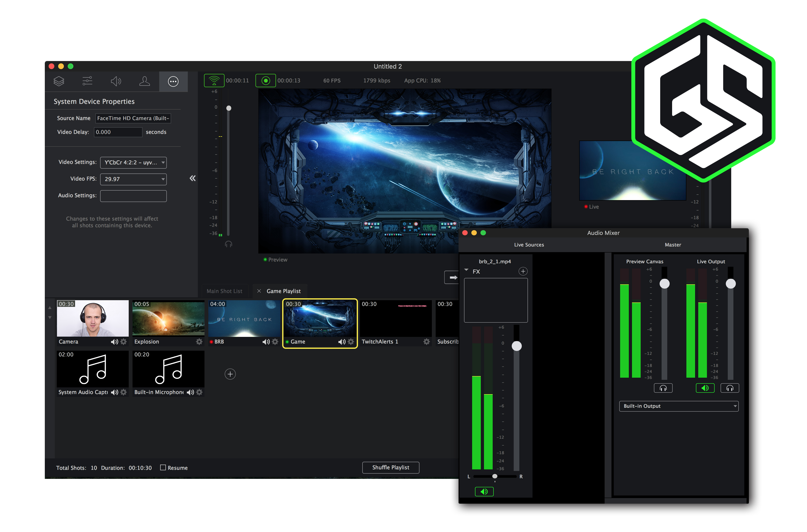Screen dimensions: 807x532
Task: Open settings gear on Camera shot
Action: point(123,342)
